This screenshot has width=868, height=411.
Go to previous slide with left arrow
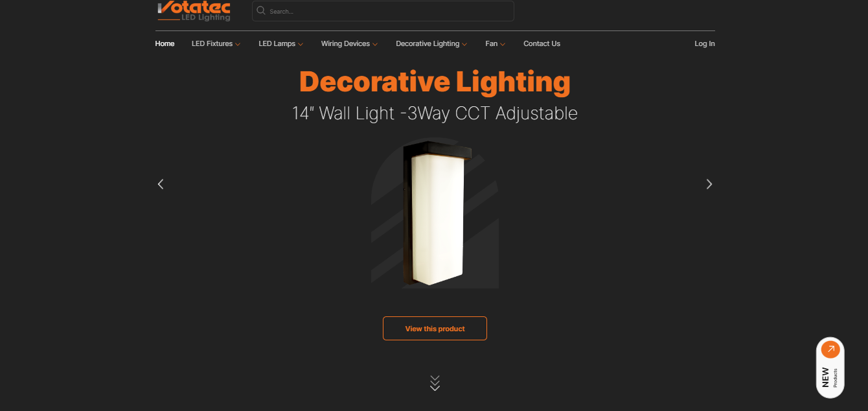coord(161,184)
